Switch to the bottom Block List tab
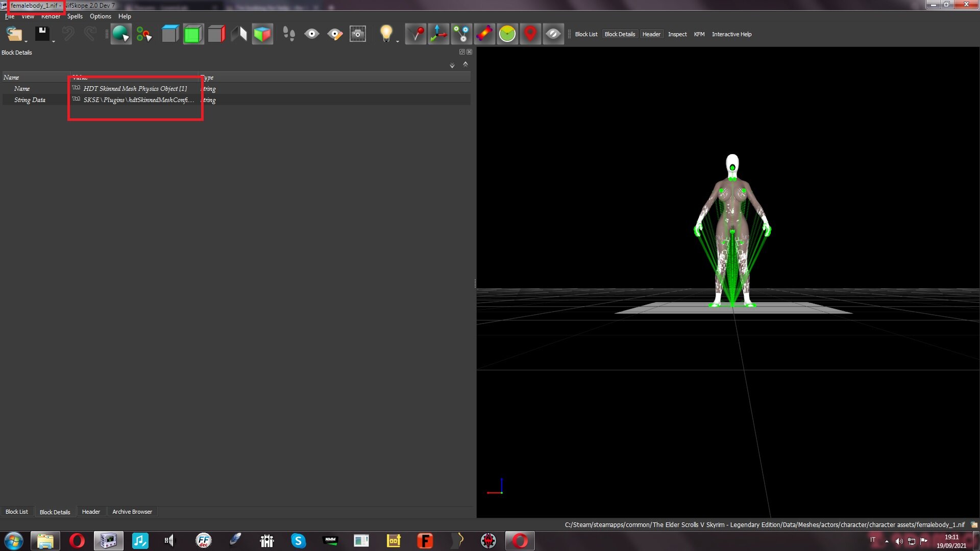Screen dimensions: 980x551 (x=17, y=512)
